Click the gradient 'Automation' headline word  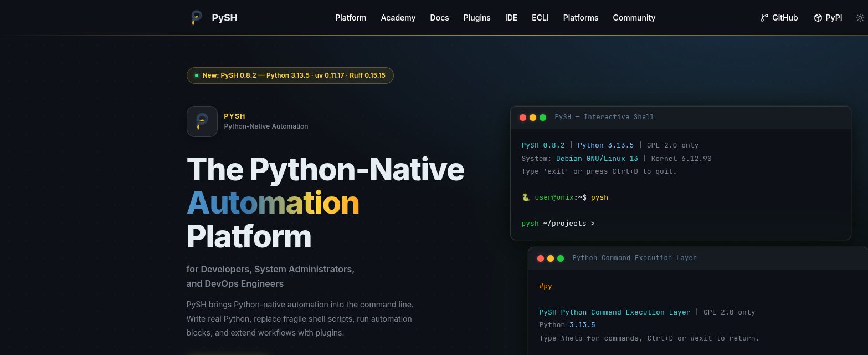tap(273, 202)
